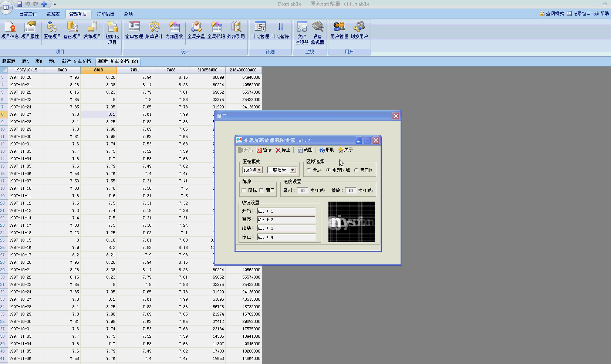Switch to 杂项 ribbon tab
The width and height of the screenshot is (611, 364).
point(128,14)
